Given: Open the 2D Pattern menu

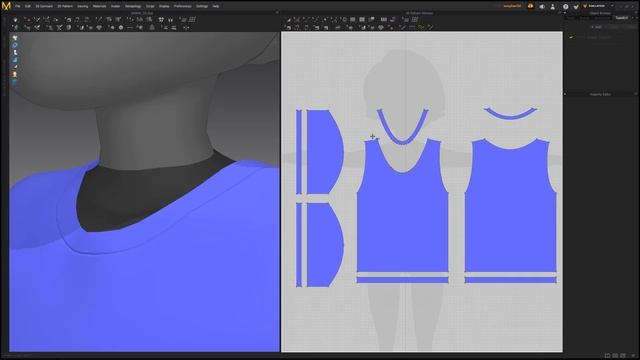Looking at the screenshot, I should click(x=65, y=6).
